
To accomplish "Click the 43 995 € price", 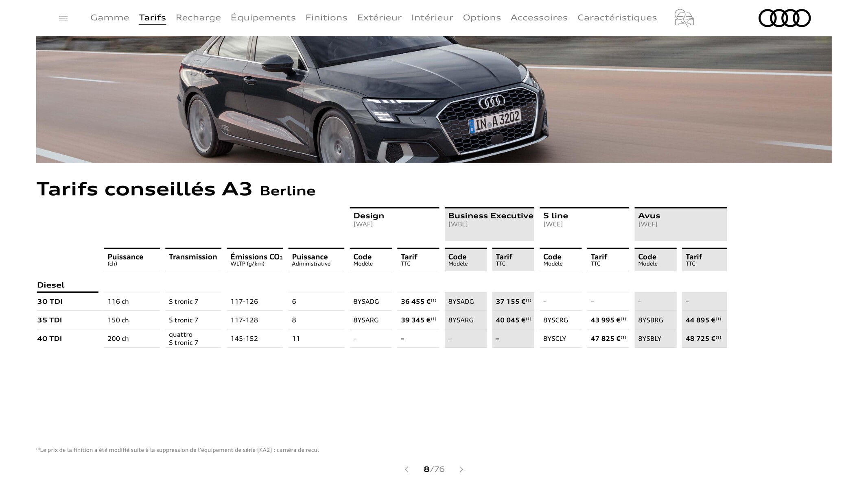I will [x=608, y=320].
